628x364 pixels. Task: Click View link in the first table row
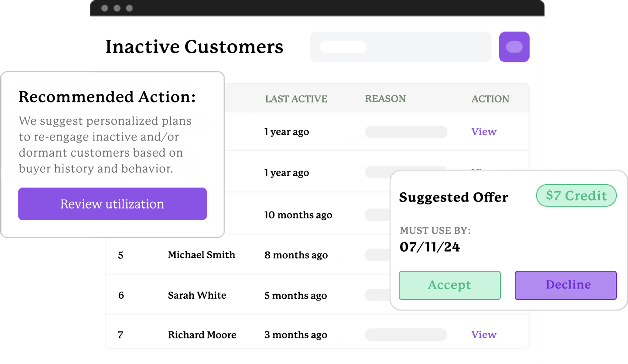tap(484, 131)
